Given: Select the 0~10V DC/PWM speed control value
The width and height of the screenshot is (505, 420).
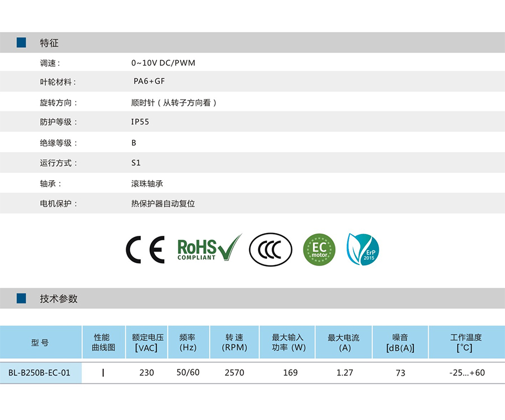Looking at the screenshot, I should [163, 63].
